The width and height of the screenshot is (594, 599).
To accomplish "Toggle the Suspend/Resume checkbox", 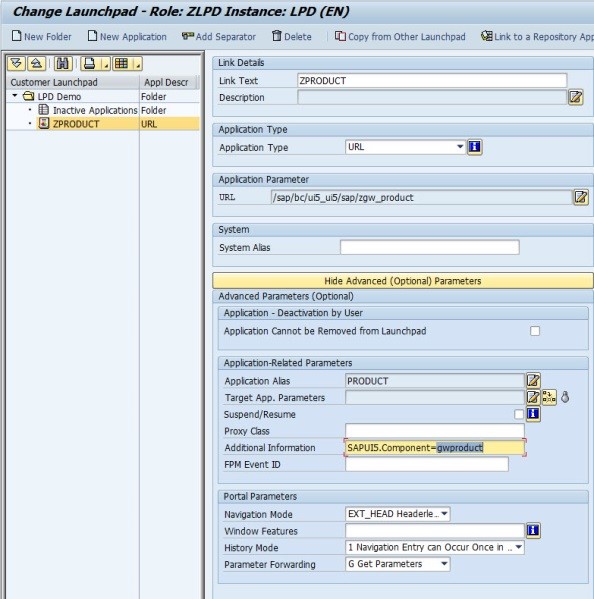I will pos(519,414).
